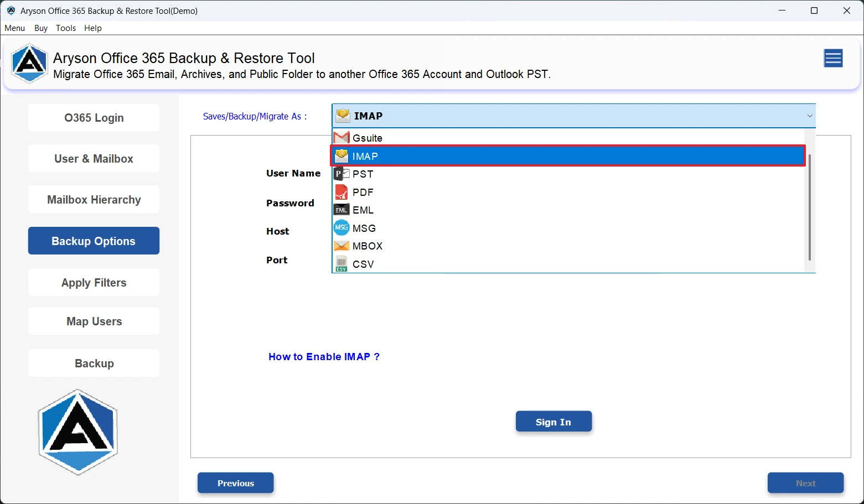Open Apply Filters step
The width and height of the screenshot is (864, 504).
(94, 282)
